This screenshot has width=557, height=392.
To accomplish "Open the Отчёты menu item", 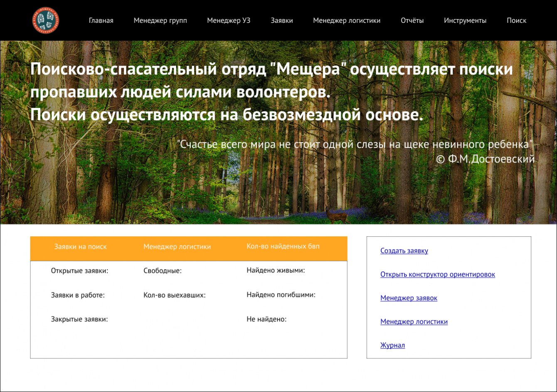I will point(412,21).
